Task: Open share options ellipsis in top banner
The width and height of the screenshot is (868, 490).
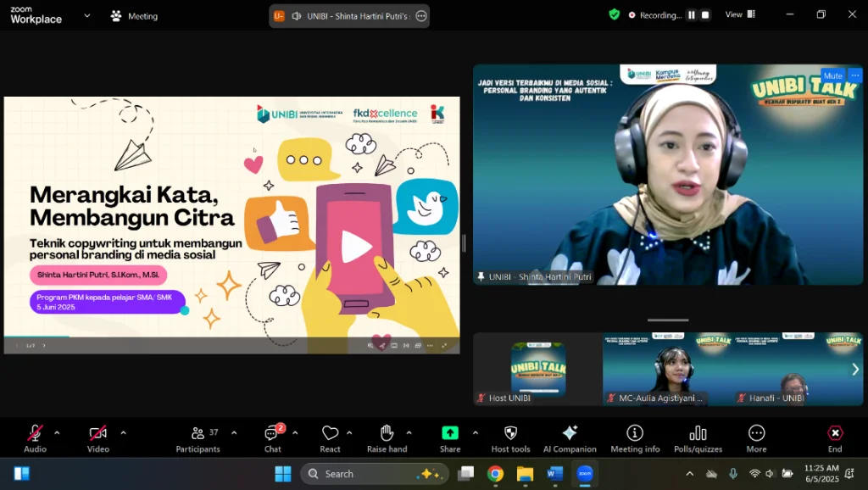Action: 421,16
